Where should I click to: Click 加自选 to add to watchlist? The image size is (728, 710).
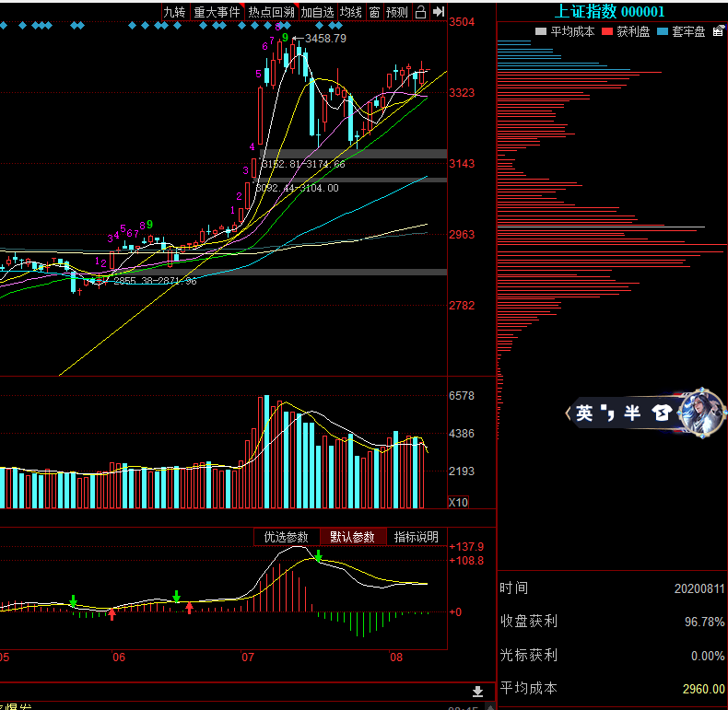point(318,12)
